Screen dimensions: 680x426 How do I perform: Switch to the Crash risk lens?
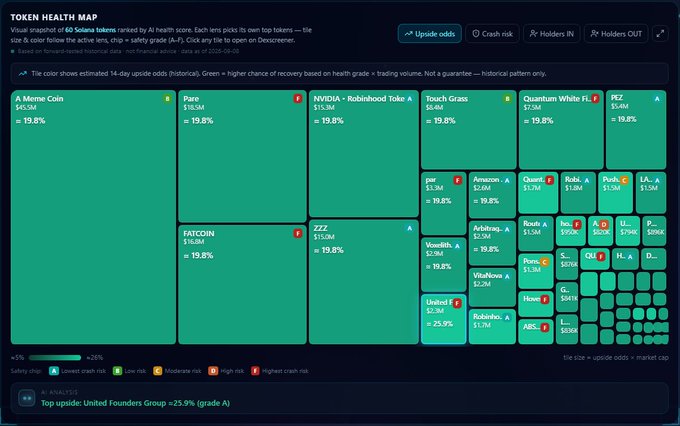click(492, 33)
